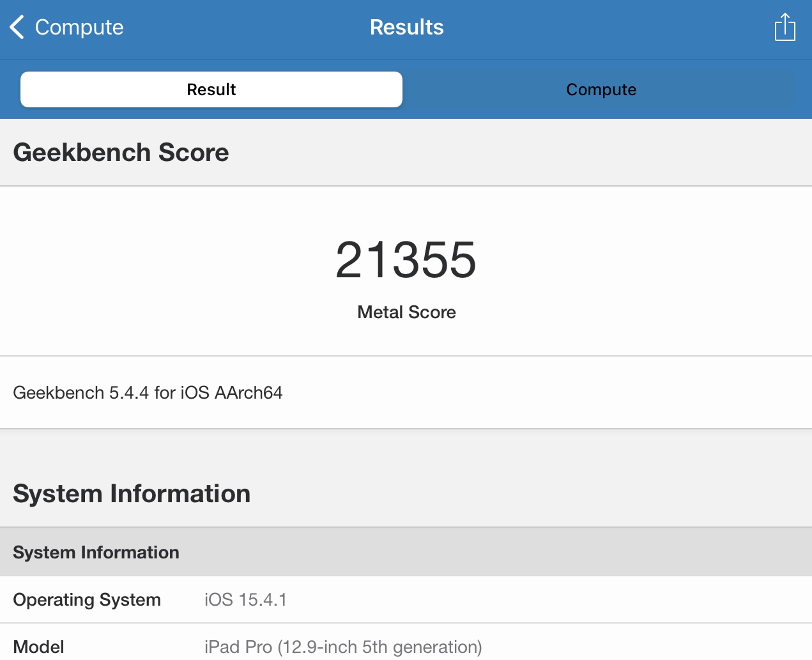This screenshot has height=660, width=812.
Task: Go back using the Compute chevron
Action: coord(66,27)
